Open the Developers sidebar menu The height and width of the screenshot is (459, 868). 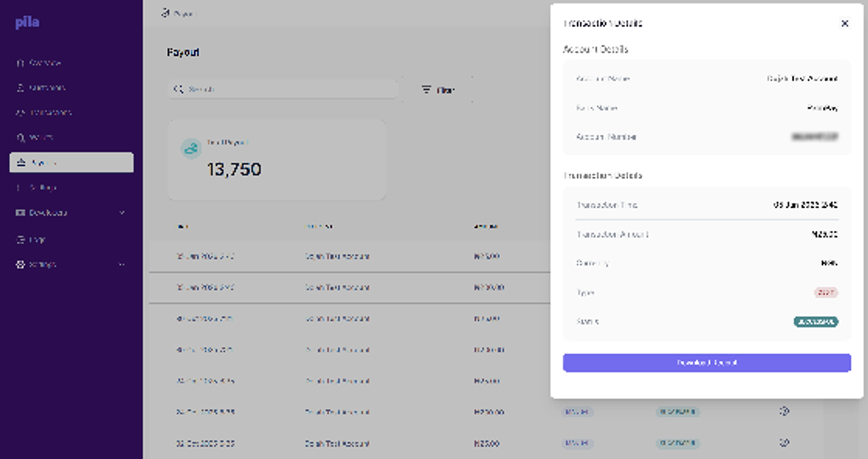click(x=72, y=213)
